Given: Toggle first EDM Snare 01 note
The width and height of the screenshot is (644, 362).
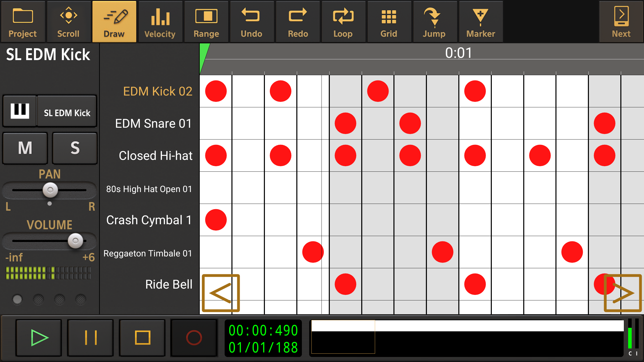Looking at the screenshot, I should (345, 123).
